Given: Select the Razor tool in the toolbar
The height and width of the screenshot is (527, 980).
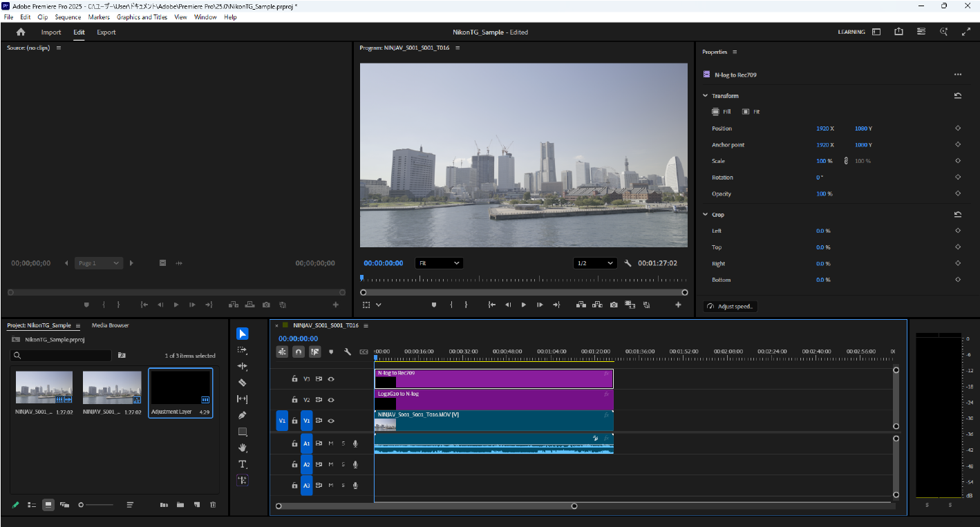Looking at the screenshot, I should pos(242,383).
